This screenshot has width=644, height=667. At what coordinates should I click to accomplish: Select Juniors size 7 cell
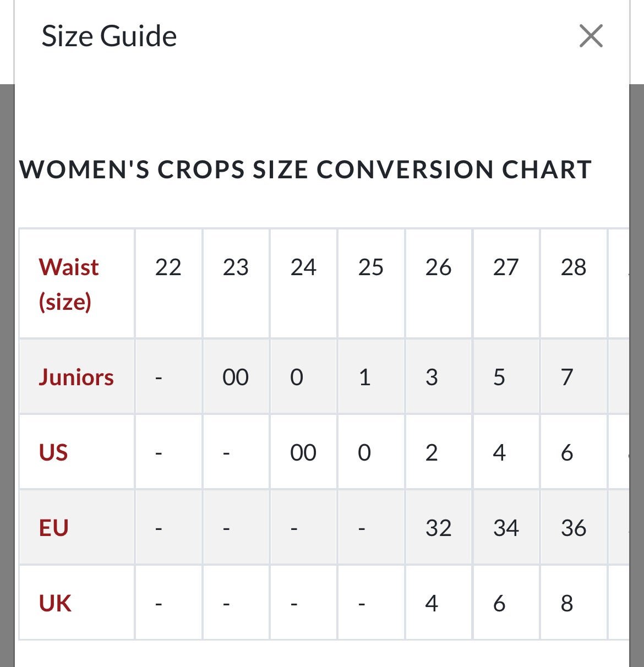pos(574,377)
